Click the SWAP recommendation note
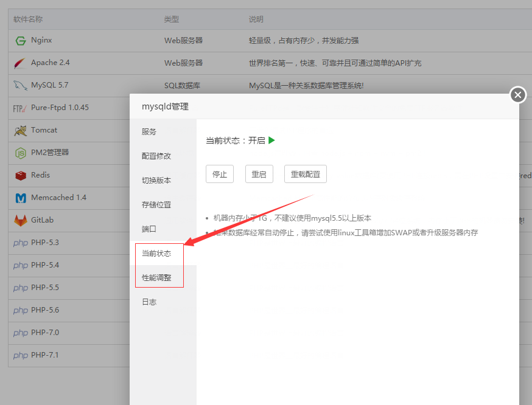 click(346, 232)
